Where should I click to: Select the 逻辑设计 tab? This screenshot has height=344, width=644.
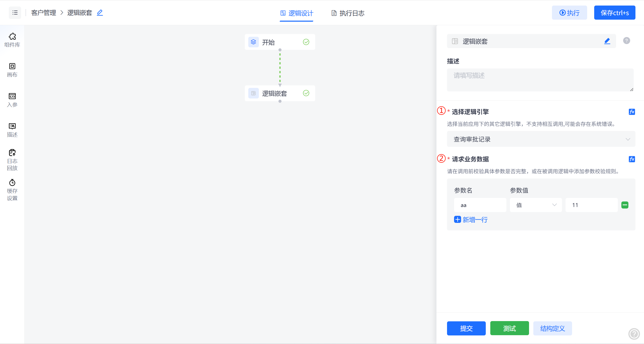pos(297,13)
